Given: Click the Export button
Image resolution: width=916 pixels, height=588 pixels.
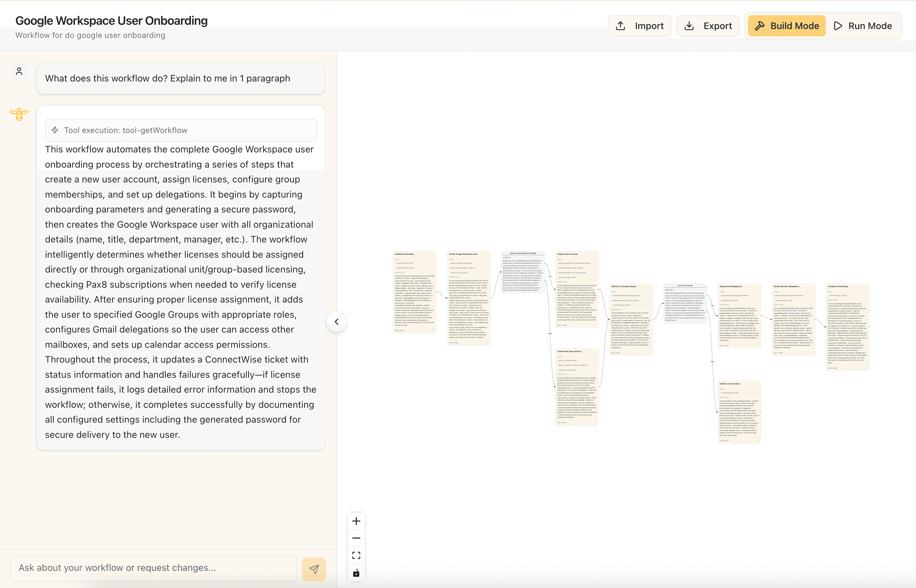Looking at the screenshot, I should click(708, 26).
